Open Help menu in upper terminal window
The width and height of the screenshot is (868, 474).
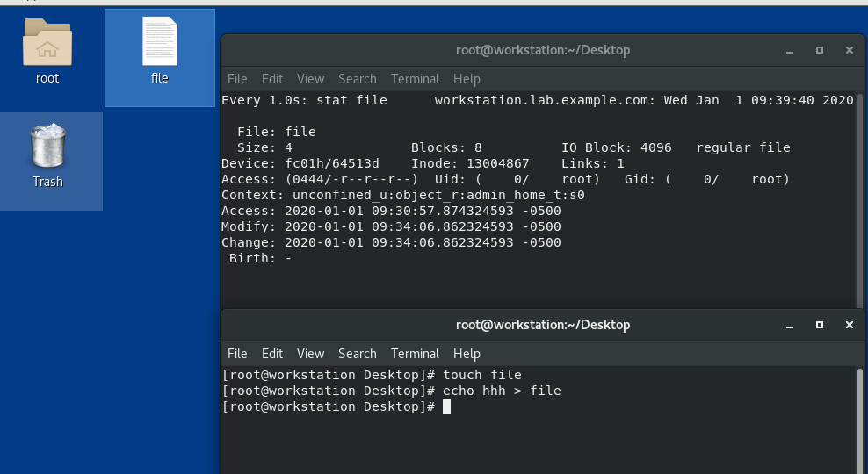(467, 79)
